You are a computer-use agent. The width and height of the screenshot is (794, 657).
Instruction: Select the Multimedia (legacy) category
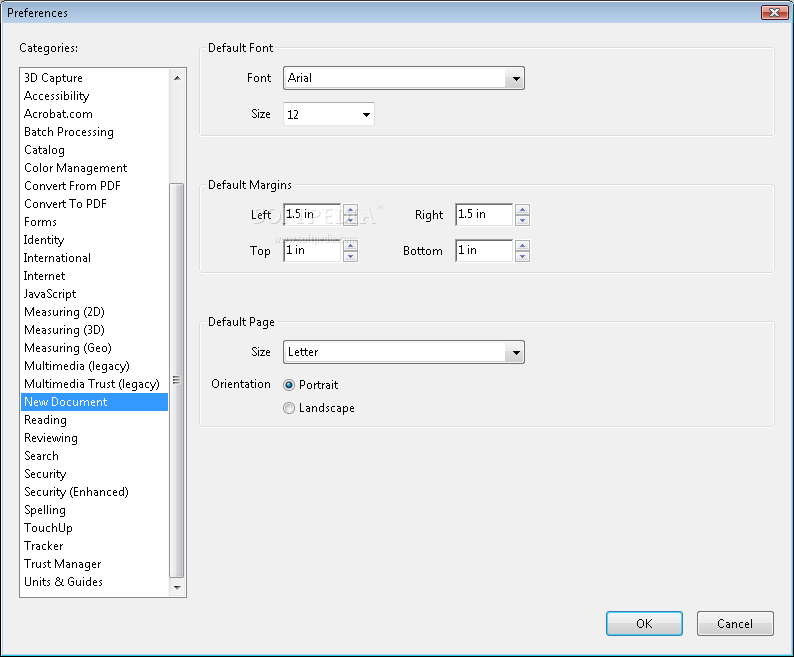(94, 366)
